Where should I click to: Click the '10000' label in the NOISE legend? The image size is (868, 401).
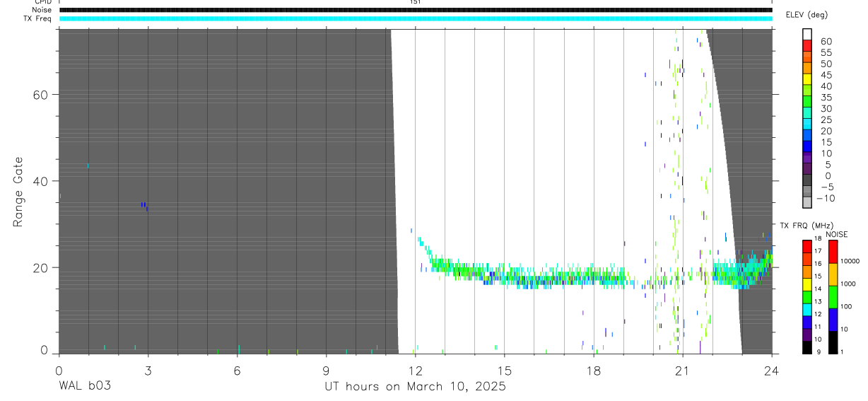(x=850, y=261)
